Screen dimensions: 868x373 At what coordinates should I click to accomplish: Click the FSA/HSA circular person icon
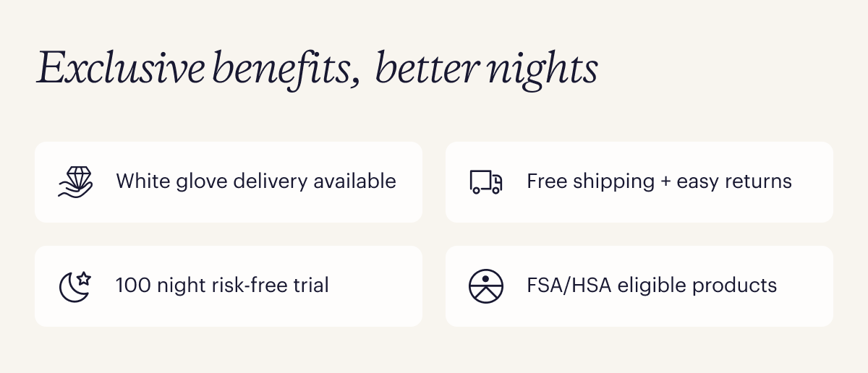pos(485,286)
